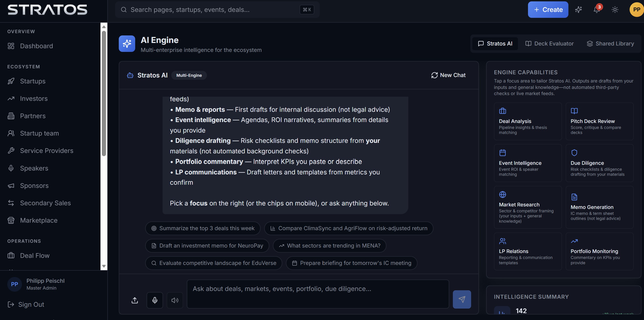Screen dimensions: 644x320
Task: Focus the chat message input
Action: 318,294
